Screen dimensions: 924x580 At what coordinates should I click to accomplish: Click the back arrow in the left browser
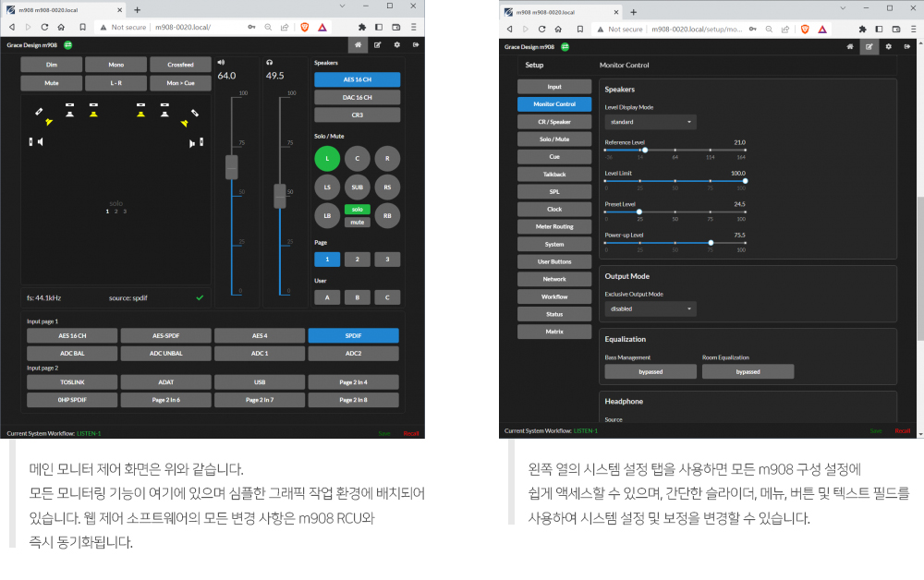click(12, 27)
